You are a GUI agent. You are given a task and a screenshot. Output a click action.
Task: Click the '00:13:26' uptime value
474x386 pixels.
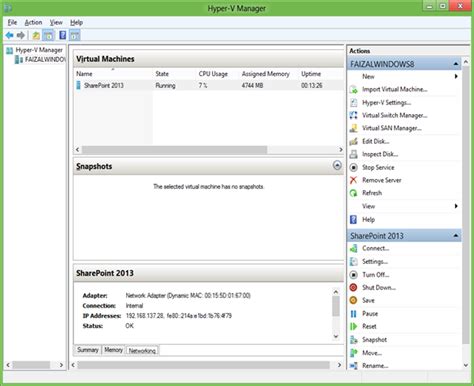312,86
